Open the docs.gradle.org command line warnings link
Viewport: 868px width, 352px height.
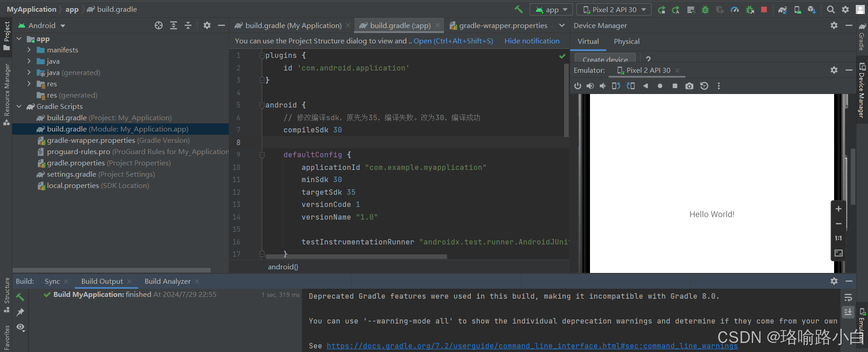(532, 346)
